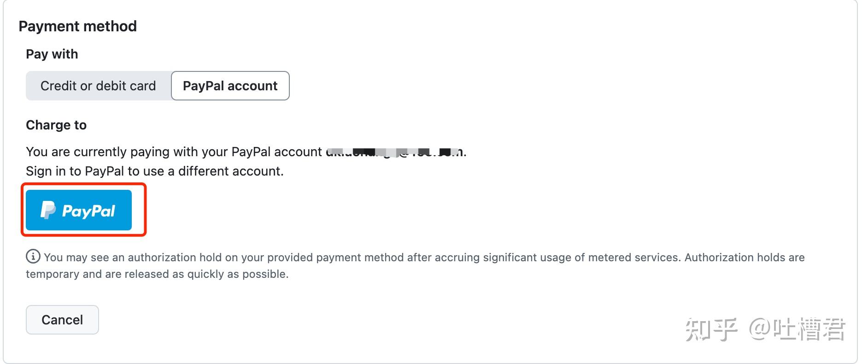Viewport: 868px width, 364px height.
Task: Choose PayPal as the active payment tab
Action: 230,86
